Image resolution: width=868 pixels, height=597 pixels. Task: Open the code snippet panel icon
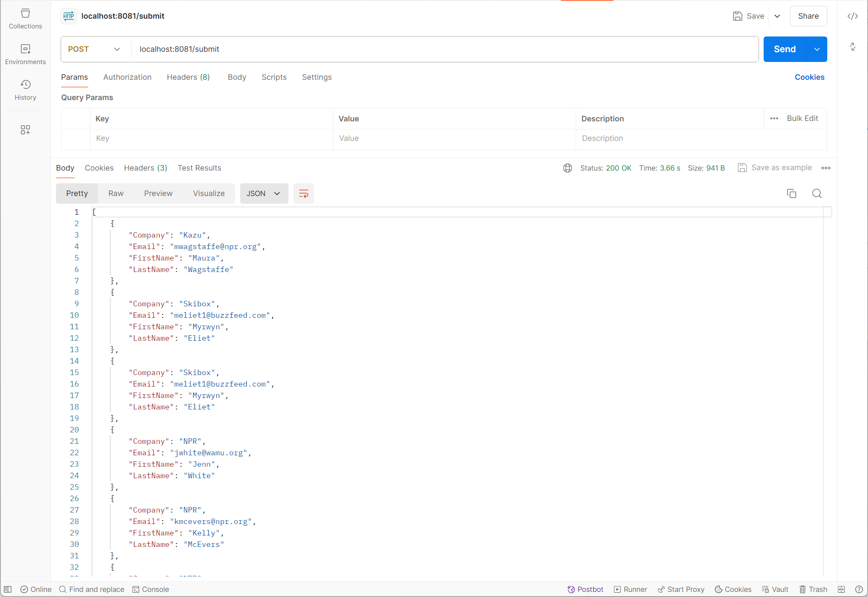point(853,16)
